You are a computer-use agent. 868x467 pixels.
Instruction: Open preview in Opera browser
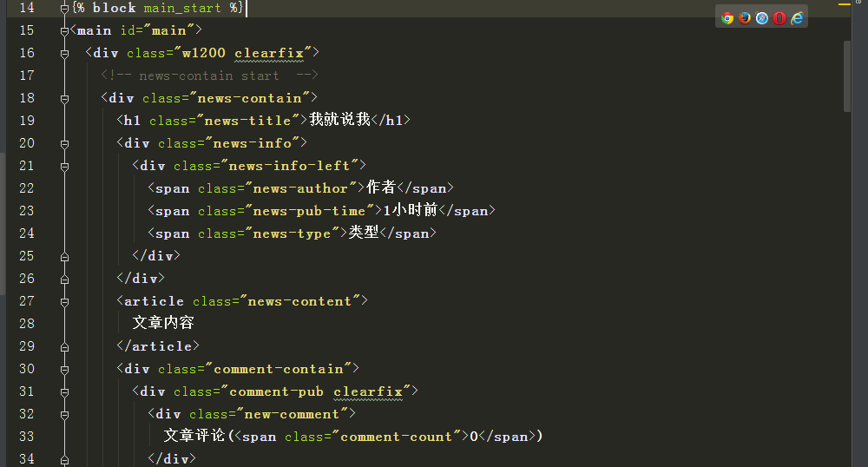[779, 18]
